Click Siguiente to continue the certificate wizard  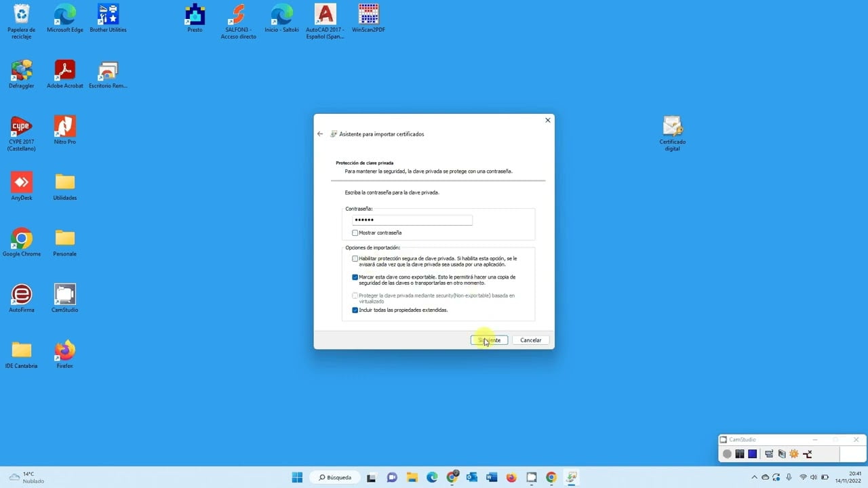point(489,340)
